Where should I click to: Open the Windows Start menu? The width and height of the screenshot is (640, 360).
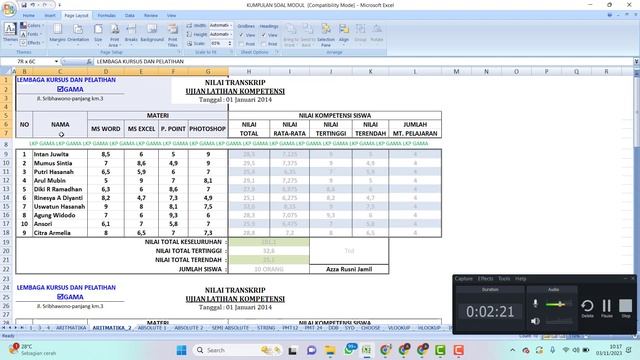(x=181, y=350)
